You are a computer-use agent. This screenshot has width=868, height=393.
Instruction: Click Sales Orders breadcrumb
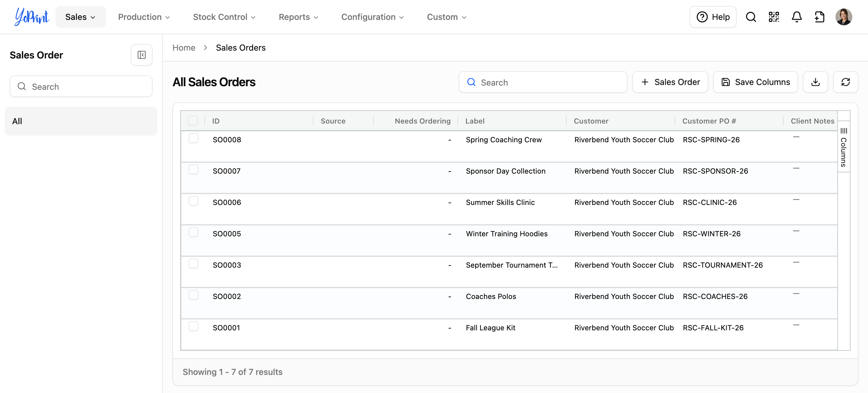pos(241,48)
